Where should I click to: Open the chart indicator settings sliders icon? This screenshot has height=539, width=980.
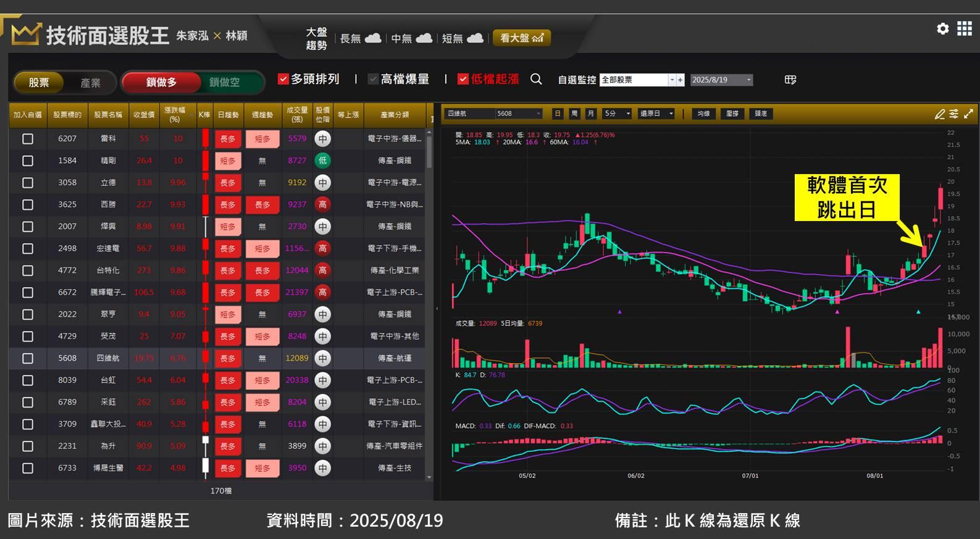953,114
